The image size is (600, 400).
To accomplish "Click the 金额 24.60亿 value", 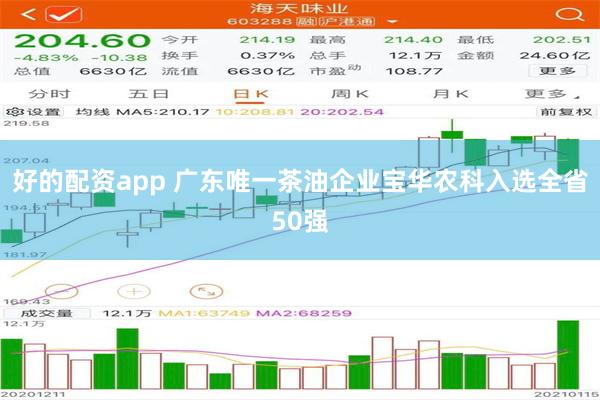I will tap(555, 56).
